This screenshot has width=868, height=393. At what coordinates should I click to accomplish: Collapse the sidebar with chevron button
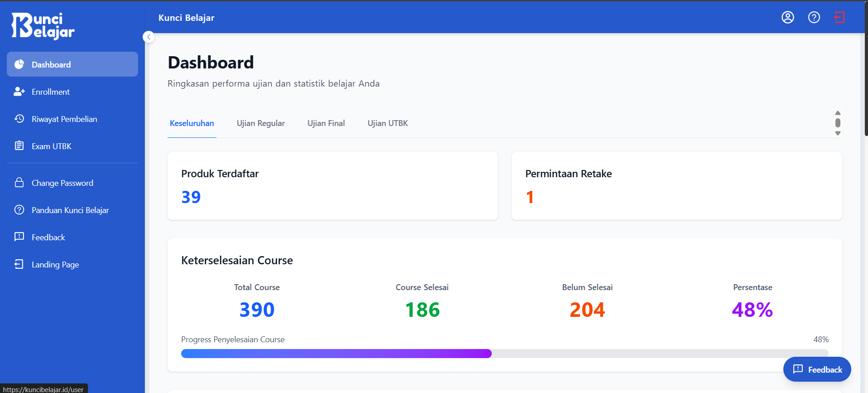pyautogui.click(x=149, y=37)
